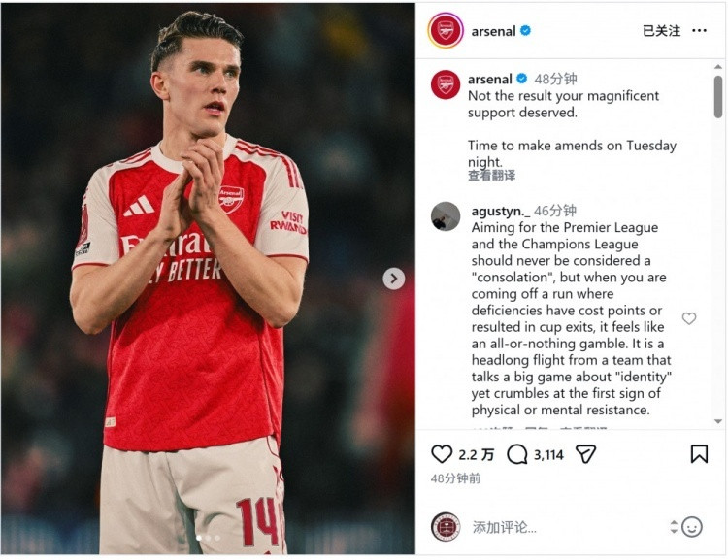728x560 pixels.
Task: View agustyn._ profile picture
Action: [x=446, y=216]
